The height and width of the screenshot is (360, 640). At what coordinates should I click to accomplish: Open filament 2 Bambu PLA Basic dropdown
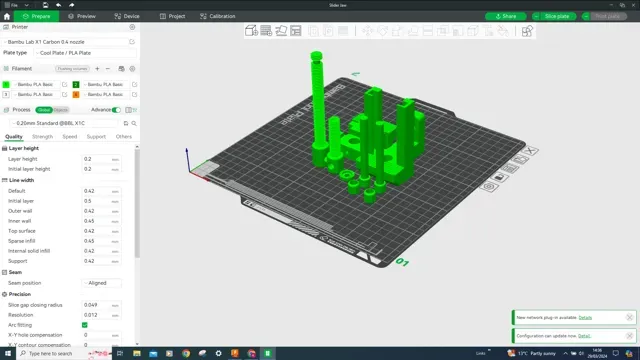click(x=105, y=84)
